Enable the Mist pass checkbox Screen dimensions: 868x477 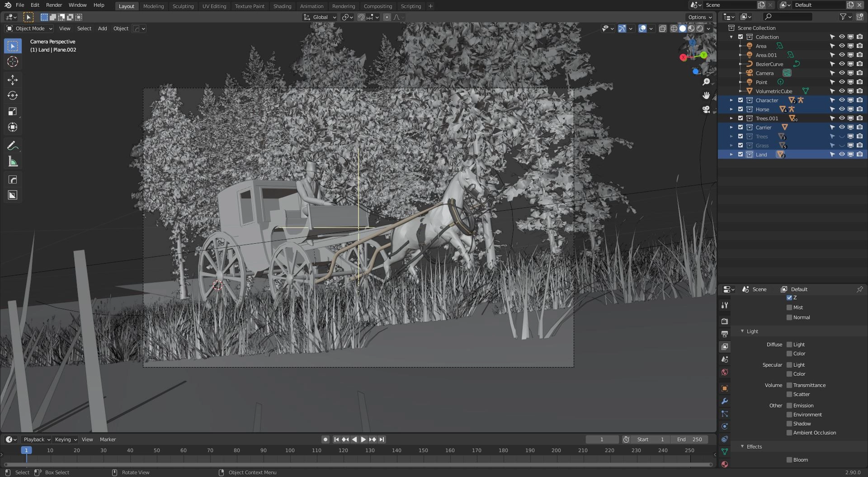[789, 307]
